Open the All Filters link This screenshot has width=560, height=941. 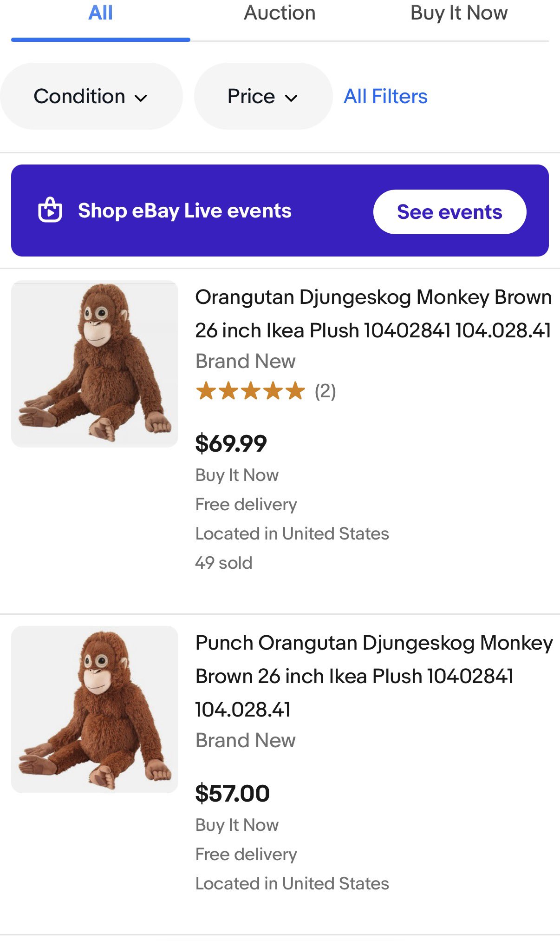pyautogui.click(x=385, y=97)
